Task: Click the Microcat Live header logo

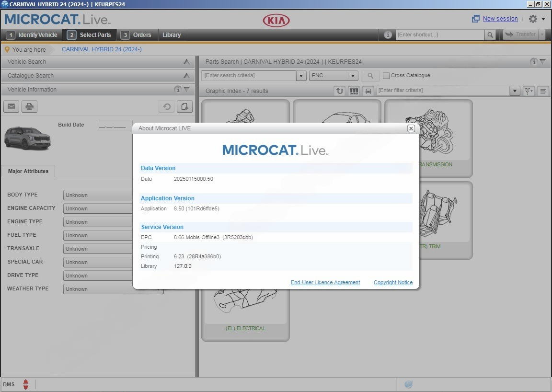Action: (x=57, y=19)
